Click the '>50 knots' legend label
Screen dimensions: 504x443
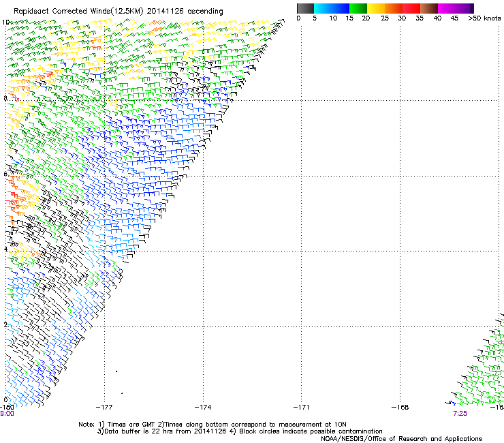point(484,18)
